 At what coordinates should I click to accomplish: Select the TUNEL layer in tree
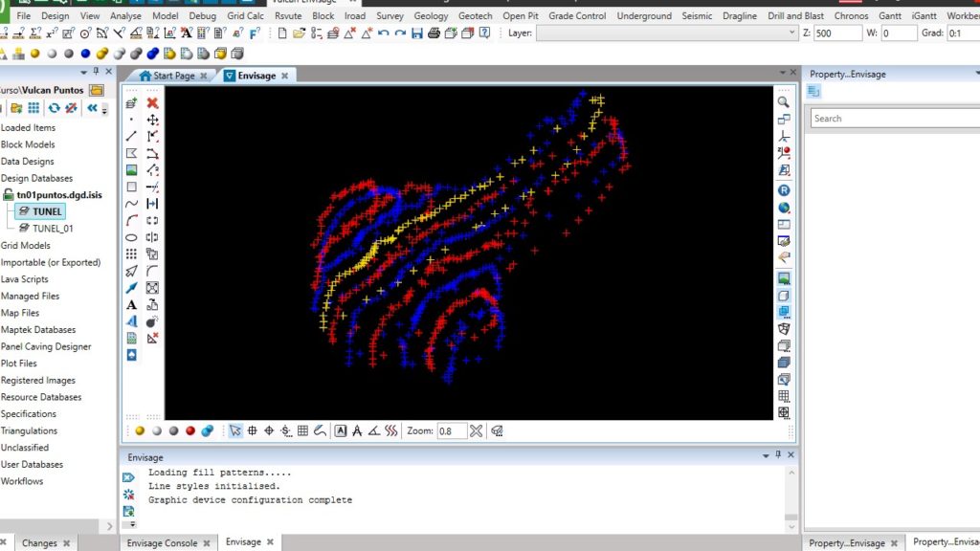tap(47, 211)
